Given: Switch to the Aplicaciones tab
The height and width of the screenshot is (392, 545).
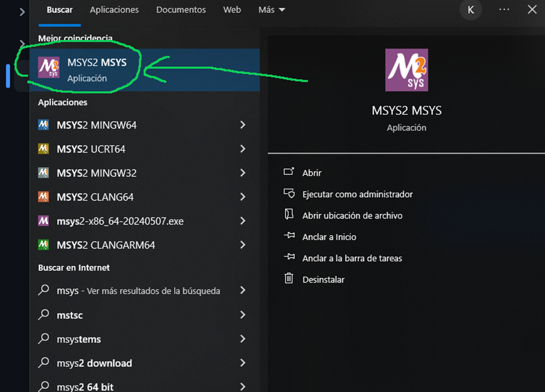Looking at the screenshot, I should (114, 10).
